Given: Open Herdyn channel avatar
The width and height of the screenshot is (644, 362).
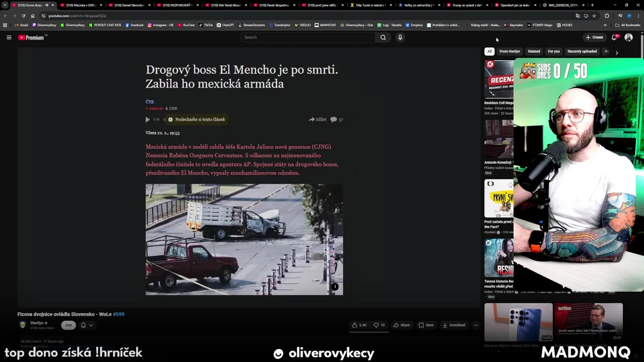Looking at the screenshot, I should tap(23, 325).
